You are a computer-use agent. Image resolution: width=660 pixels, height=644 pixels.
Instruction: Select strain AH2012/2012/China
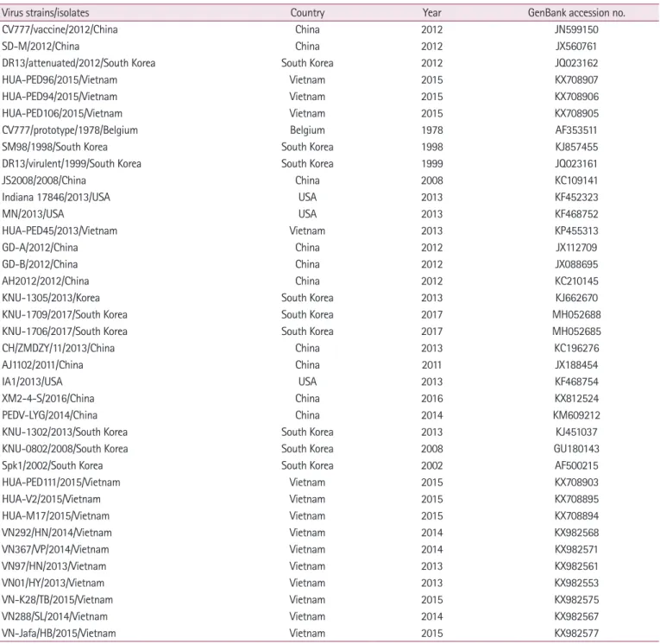coord(46,281)
